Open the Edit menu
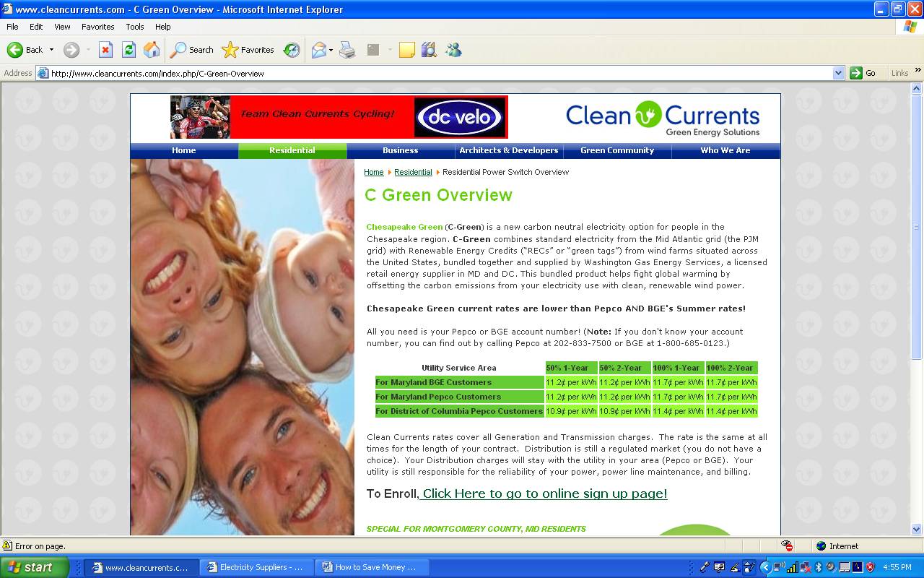Screen dimensions: 924x578 pyautogui.click(x=36, y=27)
